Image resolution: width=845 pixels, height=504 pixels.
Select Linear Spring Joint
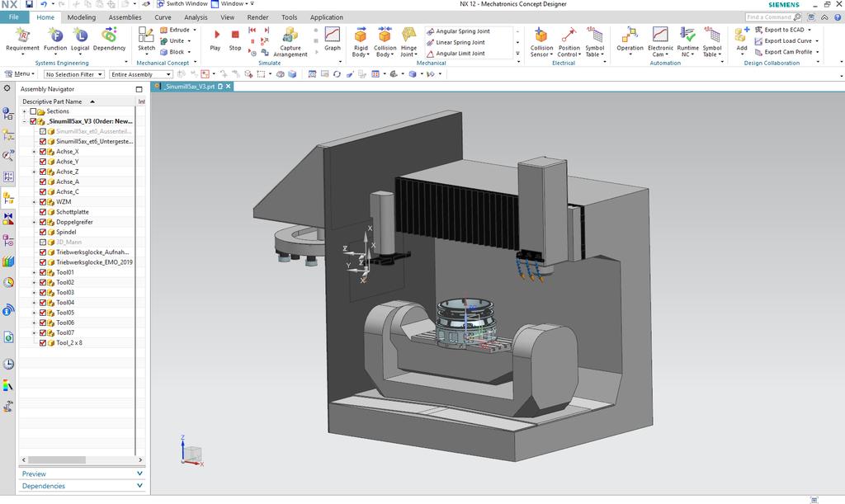click(x=456, y=43)
